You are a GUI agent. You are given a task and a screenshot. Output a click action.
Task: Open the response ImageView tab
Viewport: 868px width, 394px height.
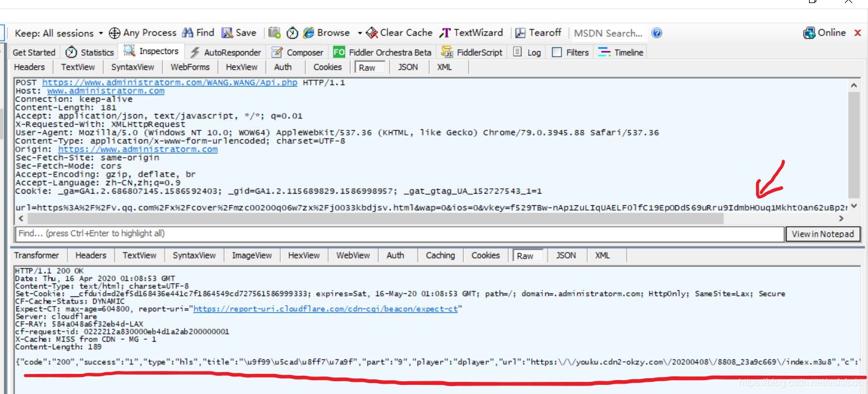[252, 256]
